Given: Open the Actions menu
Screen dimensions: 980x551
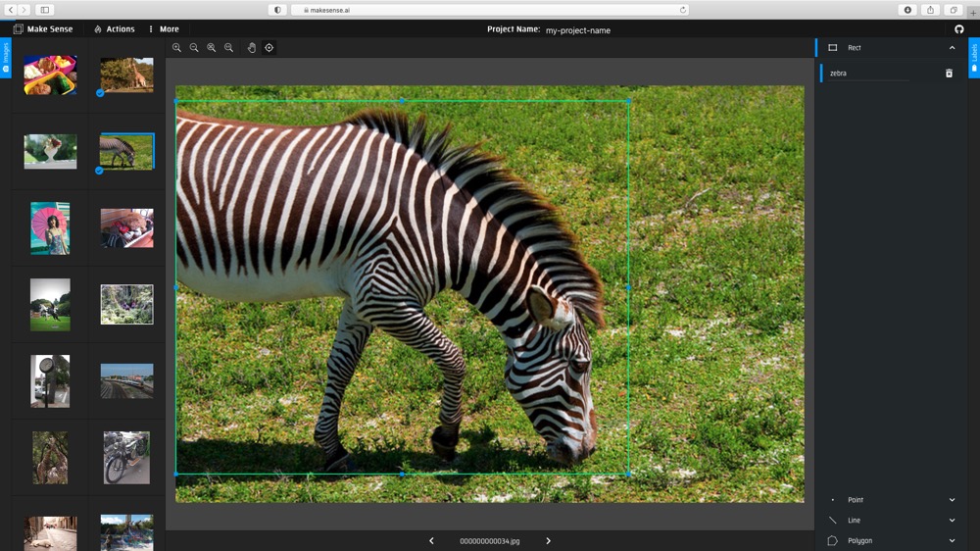Looking at the screenshot, I should [115, 29].
